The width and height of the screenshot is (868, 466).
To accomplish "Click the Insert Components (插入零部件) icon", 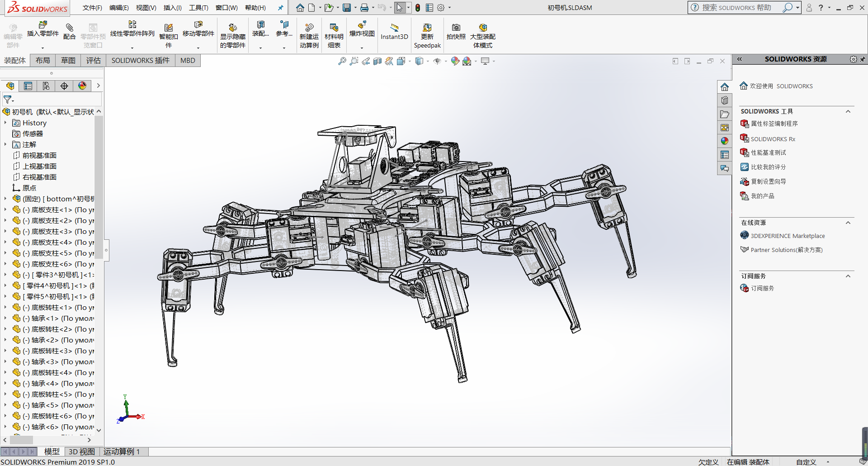I will pyautogui.click(x=43, y=29).
